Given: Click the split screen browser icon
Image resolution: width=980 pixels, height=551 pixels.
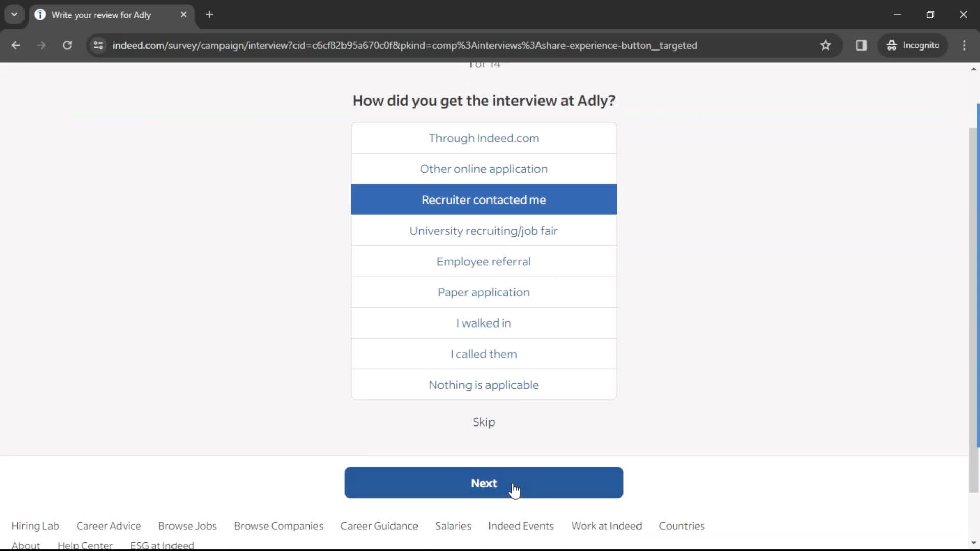Looking at the screenshot, I should 862,45.
